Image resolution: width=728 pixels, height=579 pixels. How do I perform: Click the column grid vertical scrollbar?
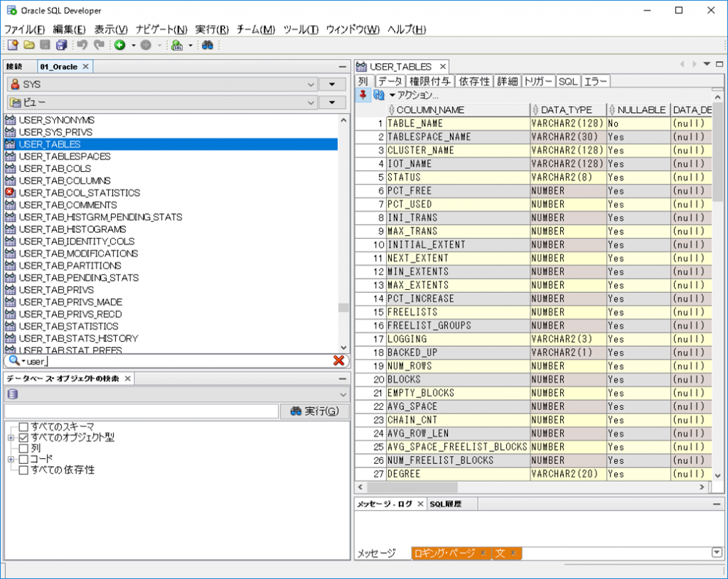tap(718, 153)
